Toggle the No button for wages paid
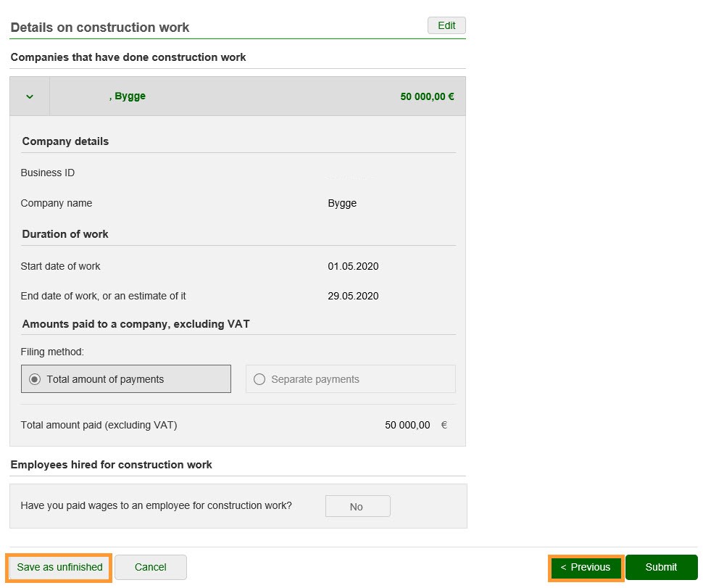 (357, 507)
